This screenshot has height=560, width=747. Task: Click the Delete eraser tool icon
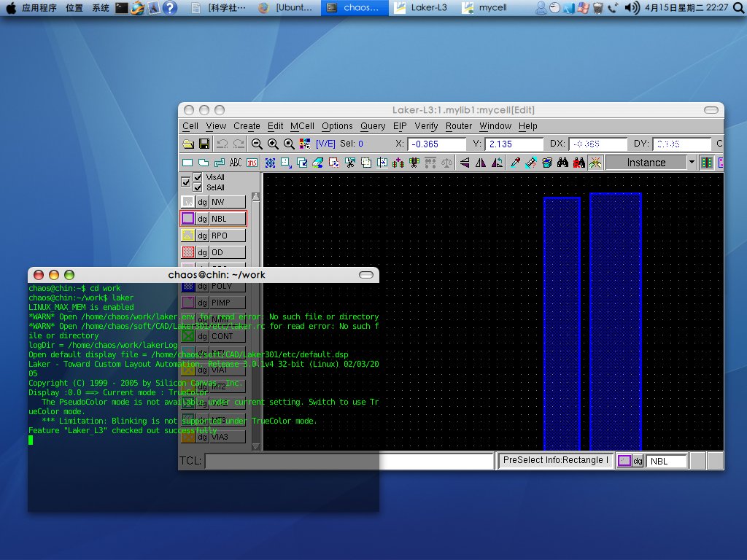click(x=318, y=163)
